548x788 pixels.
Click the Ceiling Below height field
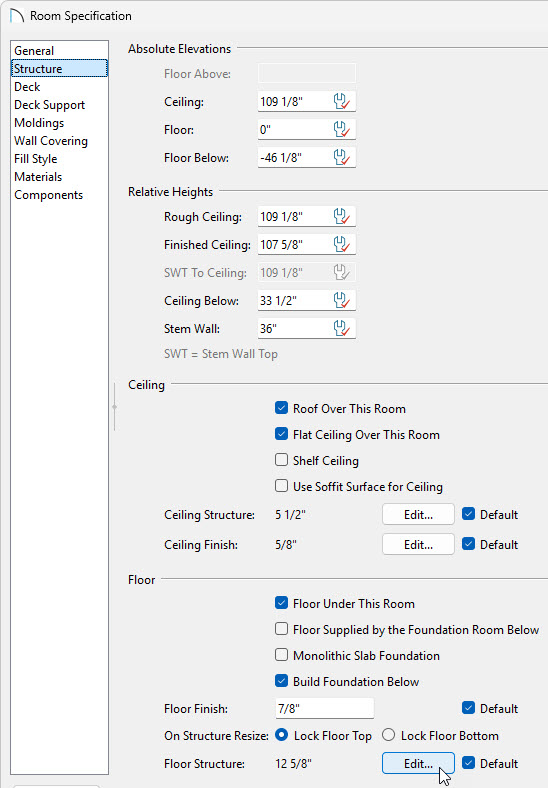(x=307, y=301)
